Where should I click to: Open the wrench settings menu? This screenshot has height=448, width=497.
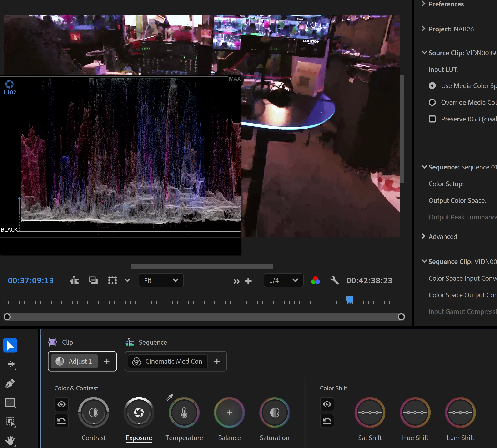click(334, 280)
